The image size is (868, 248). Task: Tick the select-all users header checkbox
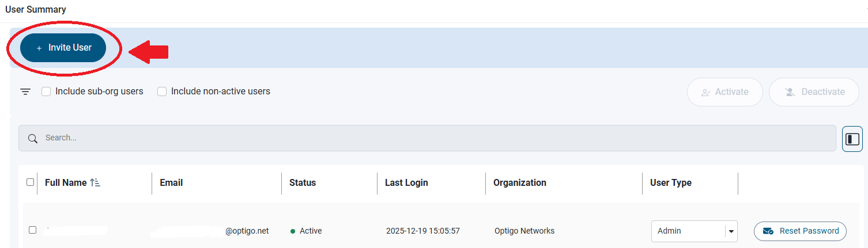coord(31,182)
